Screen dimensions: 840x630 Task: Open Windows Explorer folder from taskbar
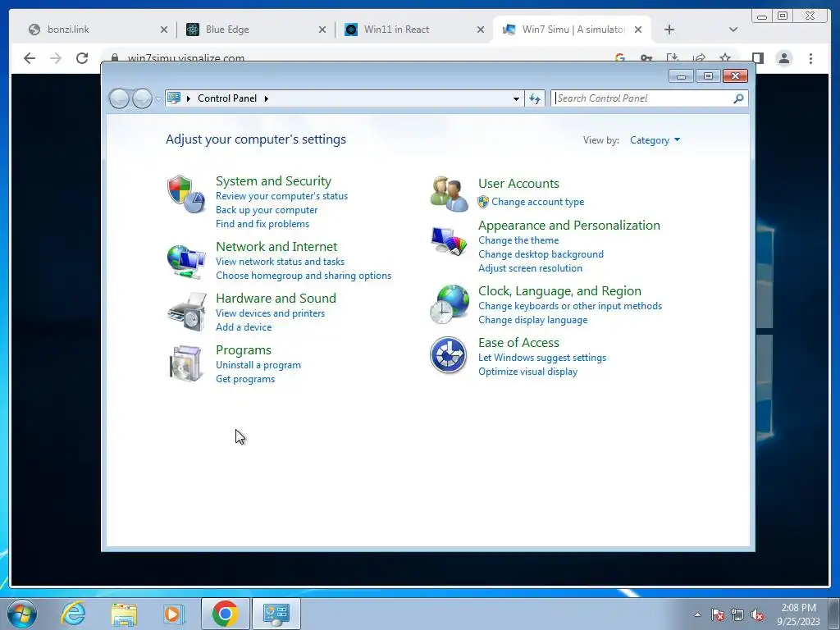click(124, 614)
